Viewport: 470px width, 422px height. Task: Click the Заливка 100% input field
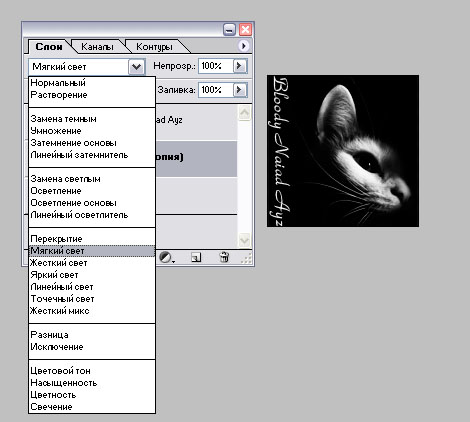coord(215,89)
